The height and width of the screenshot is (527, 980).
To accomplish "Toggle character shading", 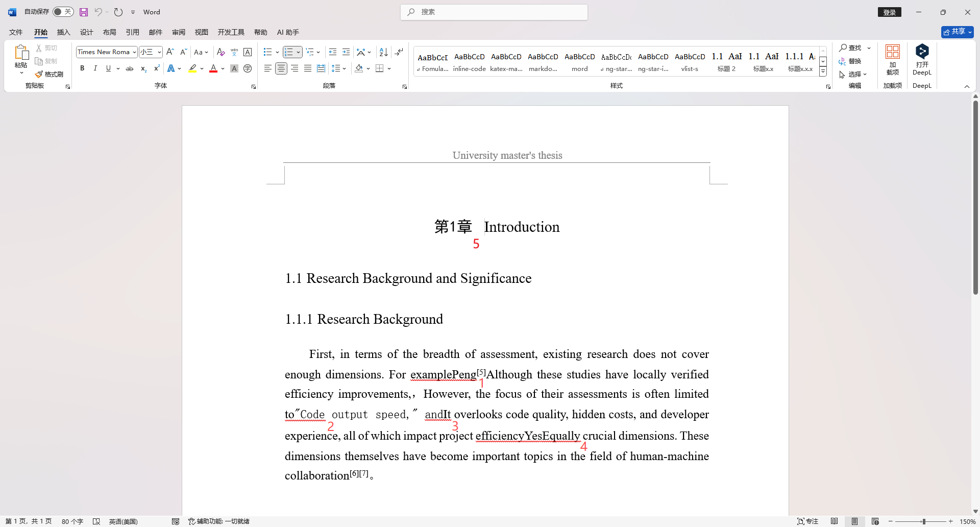I will (234, 68).
